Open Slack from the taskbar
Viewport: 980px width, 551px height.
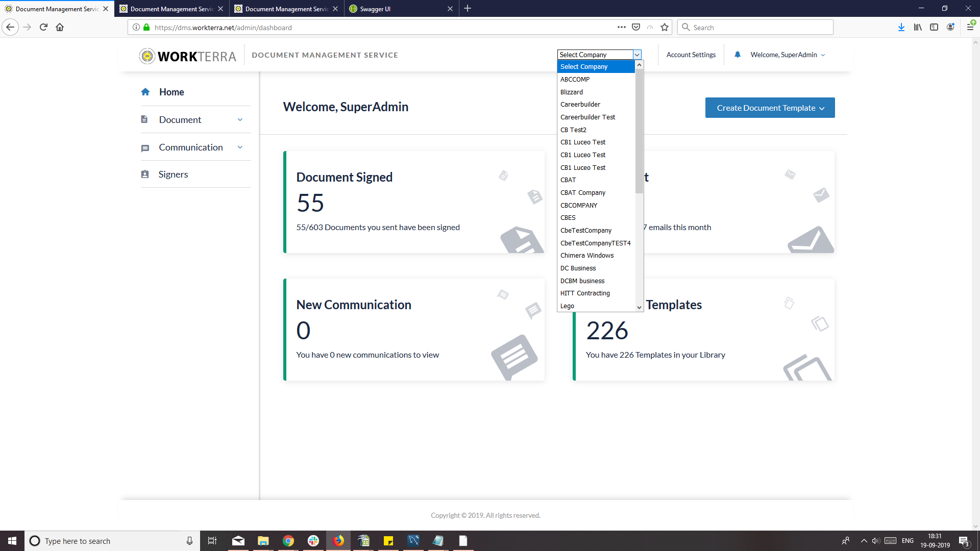pyautogui.click(x=313, y=541)
